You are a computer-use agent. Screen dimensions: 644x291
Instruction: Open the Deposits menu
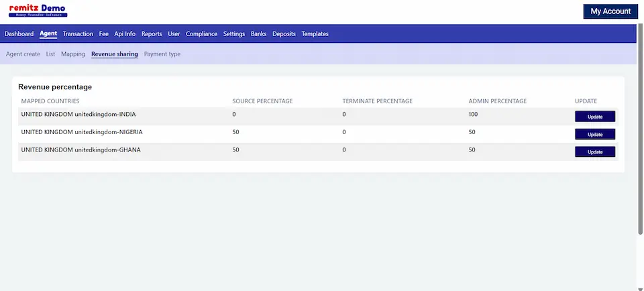[284, 34]
